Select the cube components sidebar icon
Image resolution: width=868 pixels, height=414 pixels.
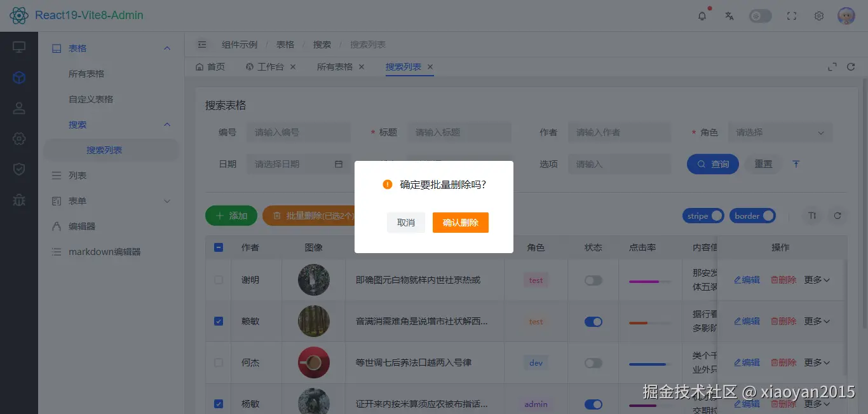pyautogui.click(x=19, y=78)
